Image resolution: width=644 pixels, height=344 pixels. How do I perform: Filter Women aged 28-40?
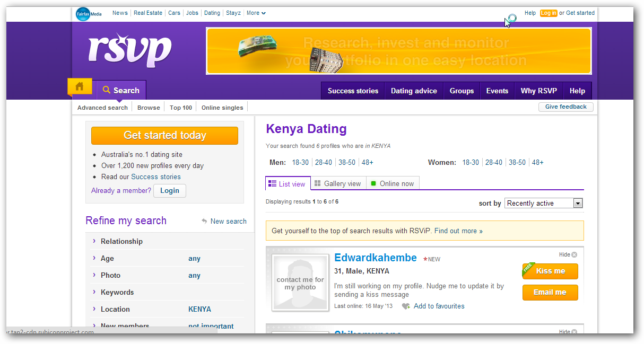coord(494,163)
